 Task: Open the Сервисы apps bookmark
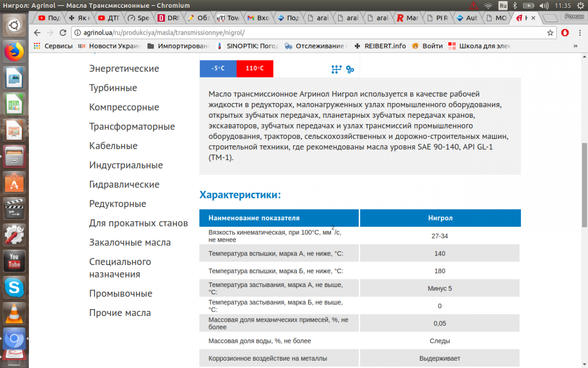click(x=52, y=46)
